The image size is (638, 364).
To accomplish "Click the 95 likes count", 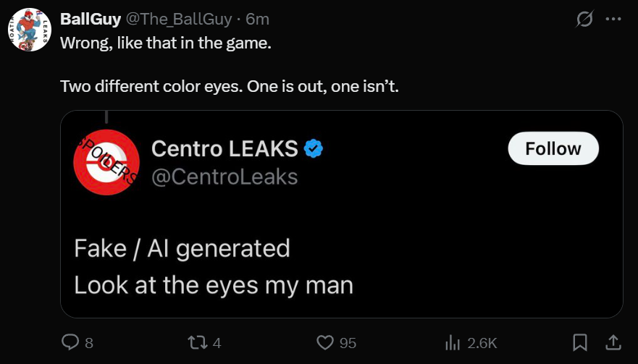I will (348, 343).
